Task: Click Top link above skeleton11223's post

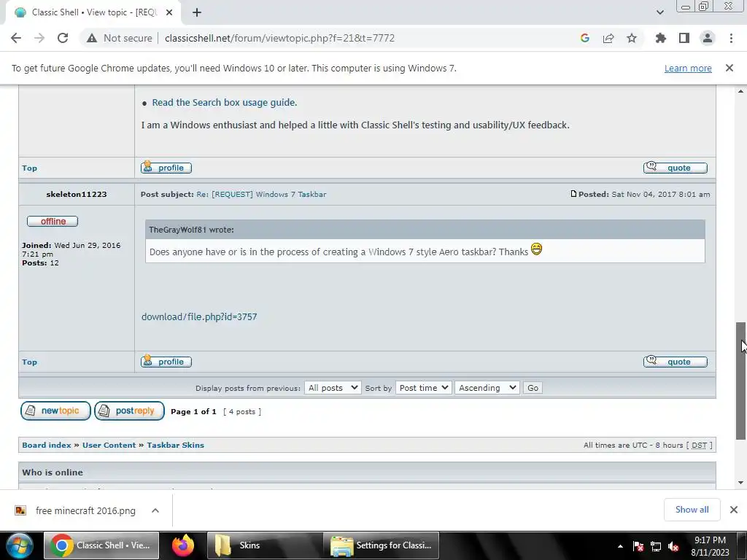Action: [29, 168]
